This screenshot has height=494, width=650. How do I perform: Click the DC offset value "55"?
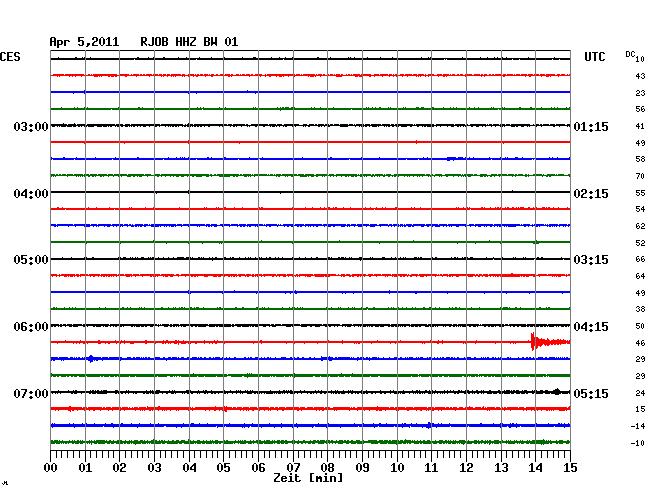640,193
